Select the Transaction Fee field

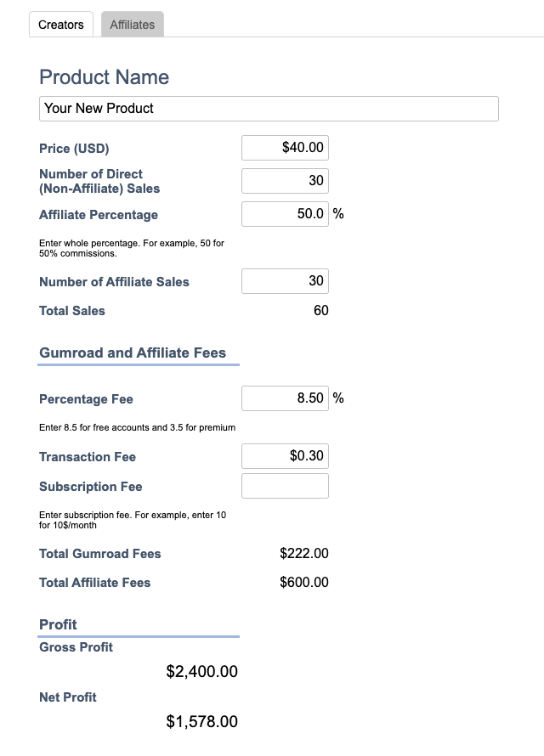coord(285,456)
